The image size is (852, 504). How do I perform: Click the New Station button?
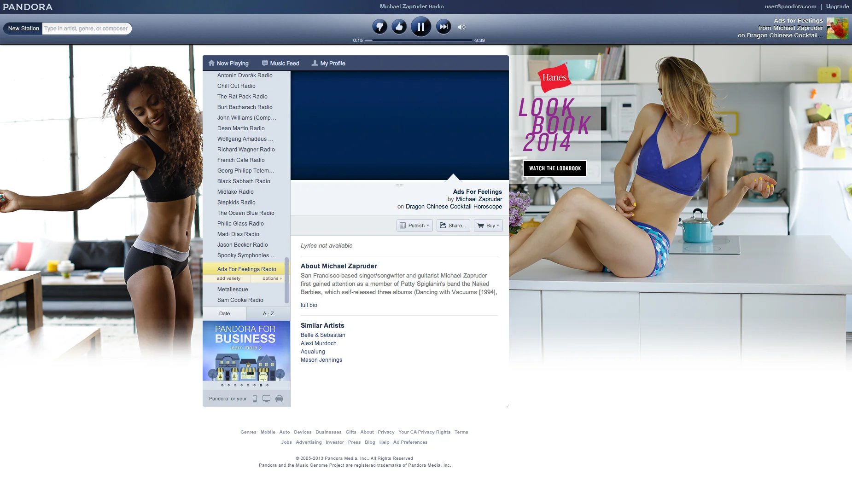point(23,29)
